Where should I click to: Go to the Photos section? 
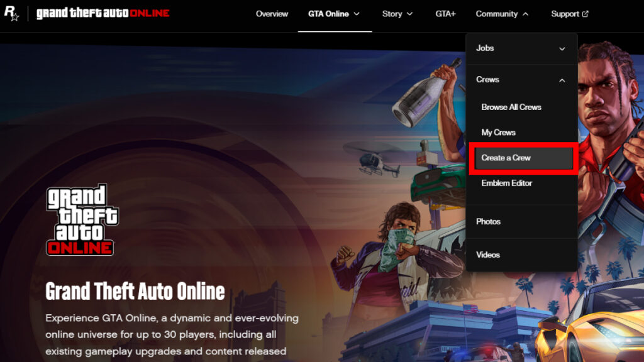(489, 222)
